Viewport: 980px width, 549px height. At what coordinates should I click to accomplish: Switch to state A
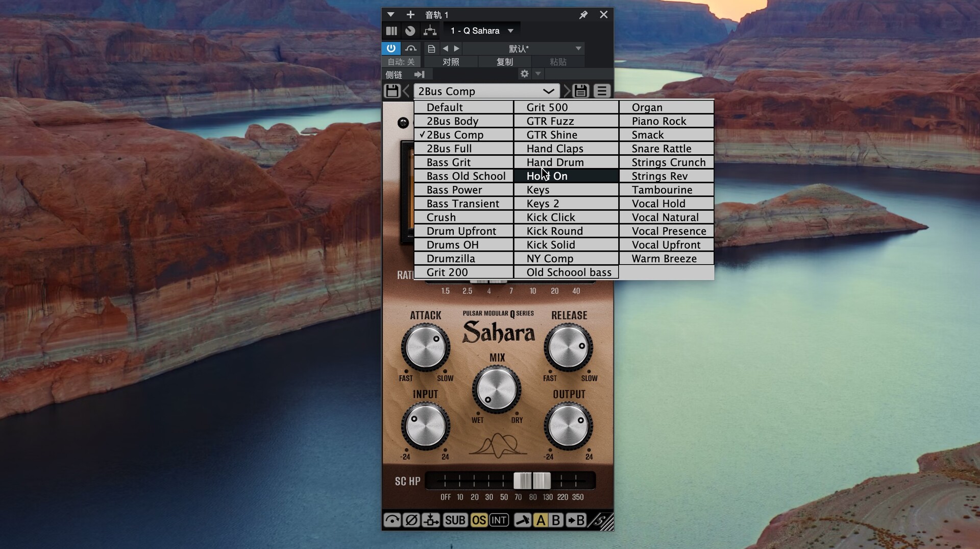(541, 520)
